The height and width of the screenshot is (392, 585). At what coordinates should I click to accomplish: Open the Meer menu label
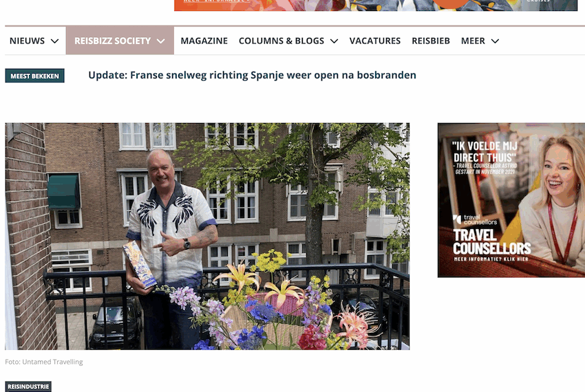tap(473, 41)
